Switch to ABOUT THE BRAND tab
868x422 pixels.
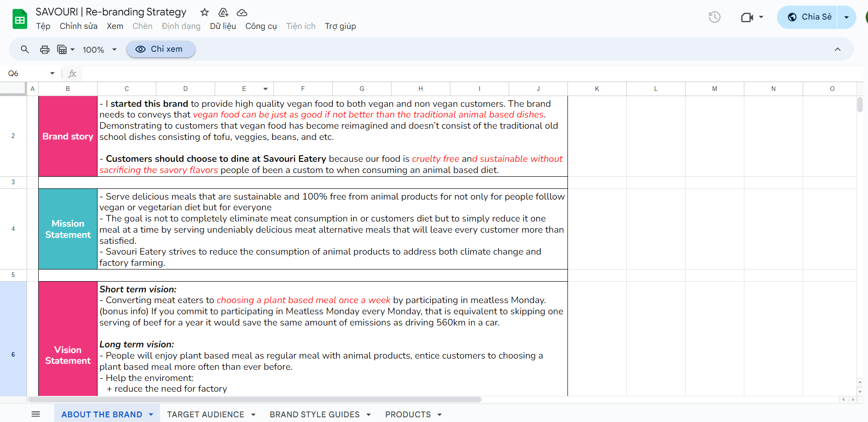pyautogui.click(x=102, y=415)
